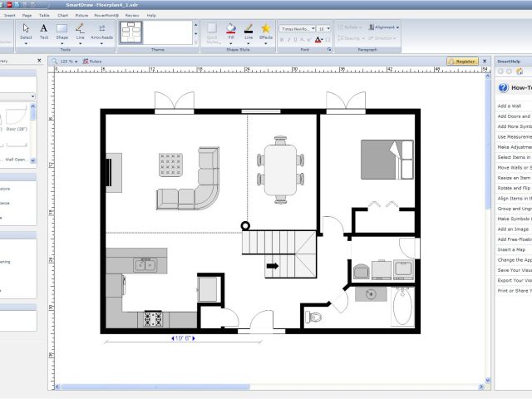Expand the Times New Roman font dropdown
The width and height of the screenshot is (532, 399).
(296, 27)
